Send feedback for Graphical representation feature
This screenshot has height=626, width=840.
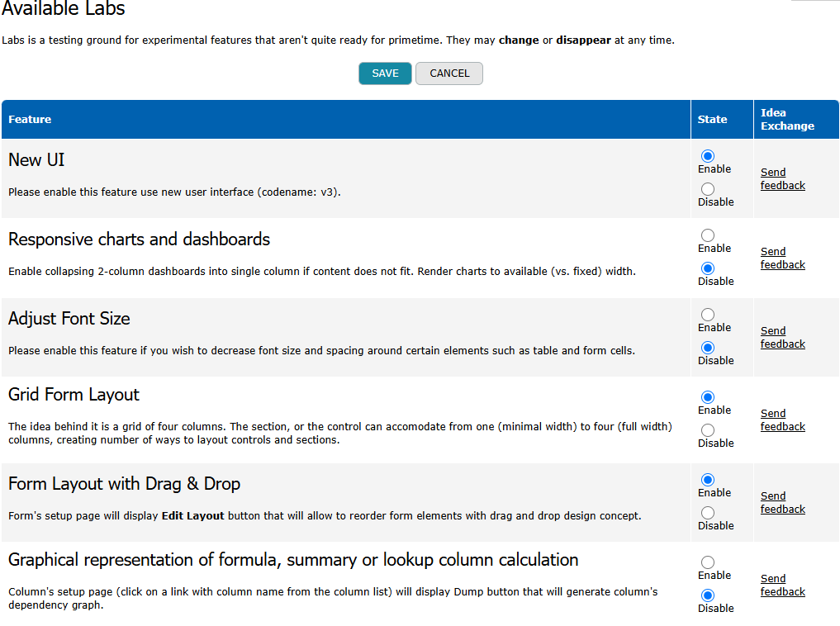pyautogui.click(x=783, y=585)
